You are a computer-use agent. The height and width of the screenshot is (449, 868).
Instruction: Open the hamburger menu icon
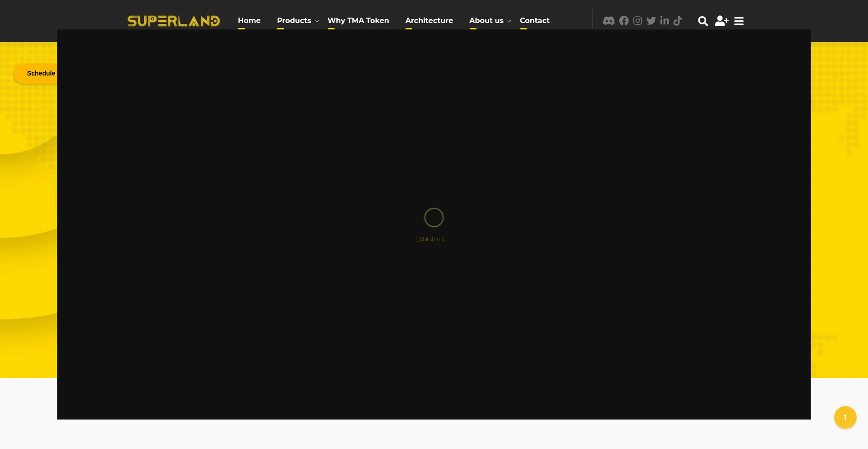pyautogui.click(x=739, y=21)
